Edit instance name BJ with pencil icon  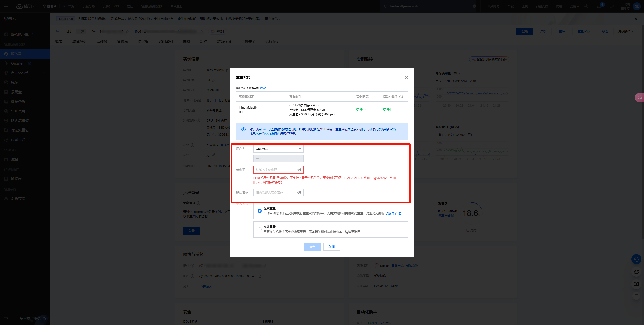point(214,80)
